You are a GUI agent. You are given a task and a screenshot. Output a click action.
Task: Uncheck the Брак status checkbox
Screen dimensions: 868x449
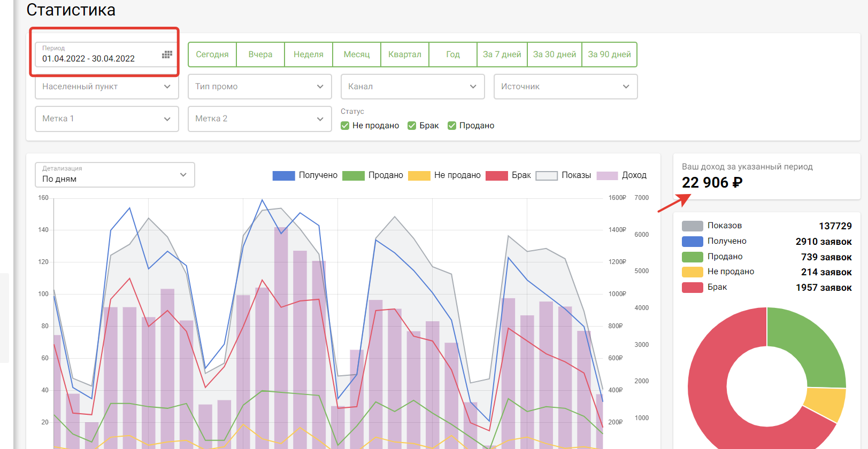(412, 126)
